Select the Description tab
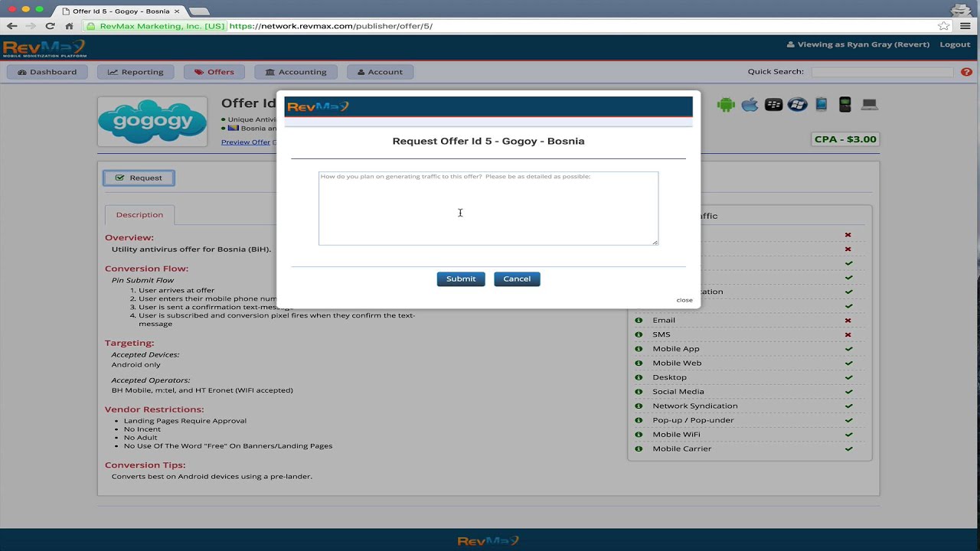Screen dimensions: 980x551 [139, 215]
